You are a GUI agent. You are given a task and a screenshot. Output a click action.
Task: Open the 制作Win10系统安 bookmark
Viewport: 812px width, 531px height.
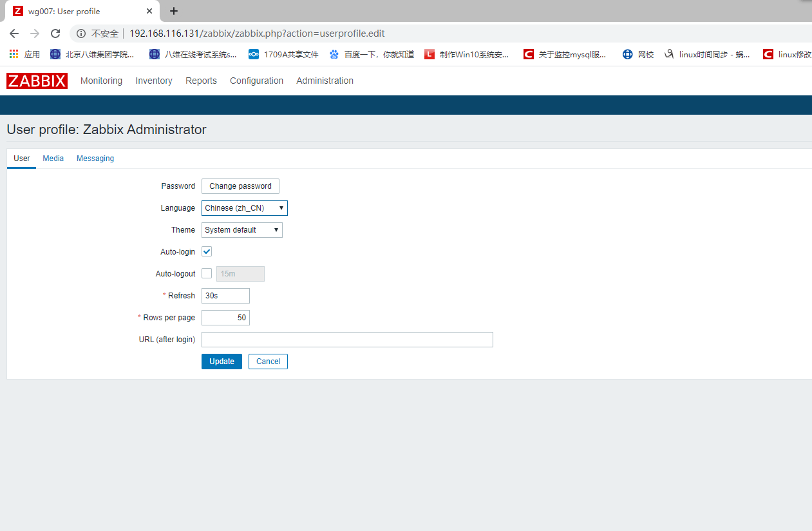[467, 55]
